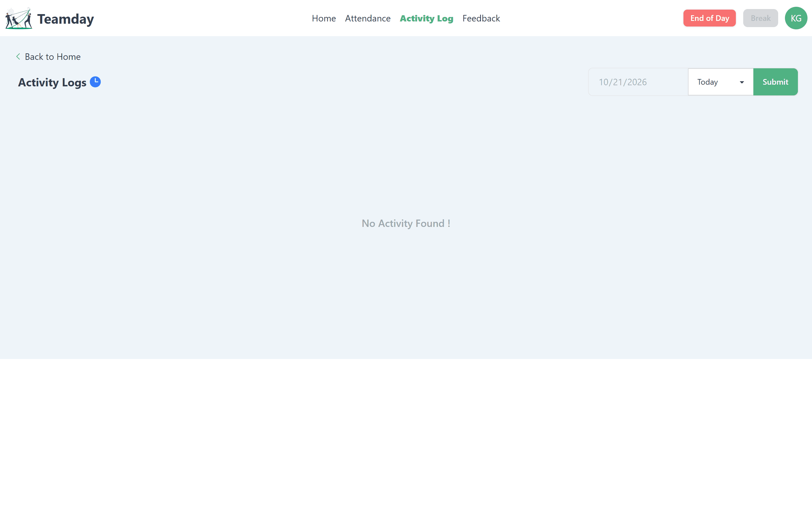Expand the Today range dropdown

720,82
